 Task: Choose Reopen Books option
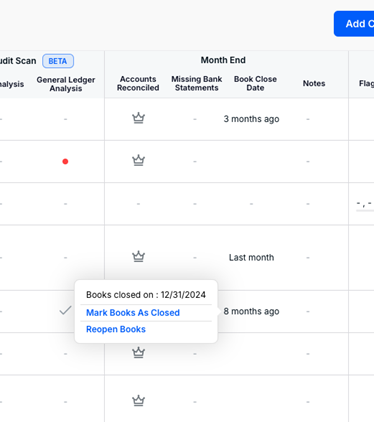pyautogui.click(x=116, y=329)
